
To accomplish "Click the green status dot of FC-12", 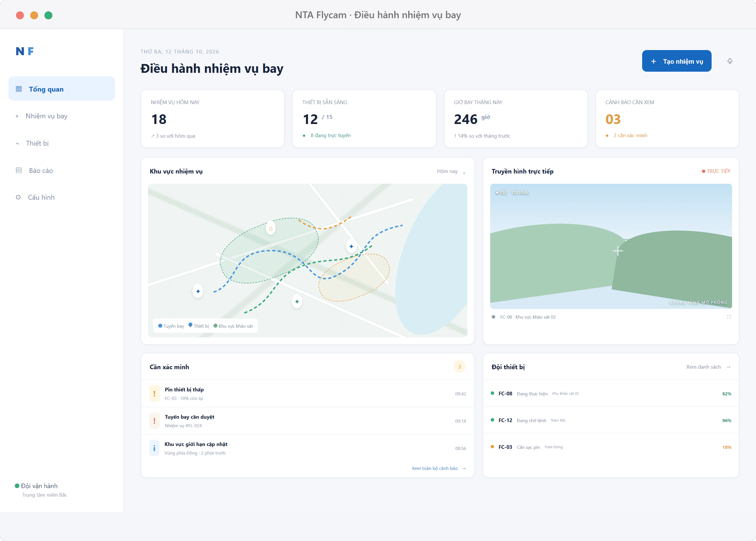I will pos(492,420).
